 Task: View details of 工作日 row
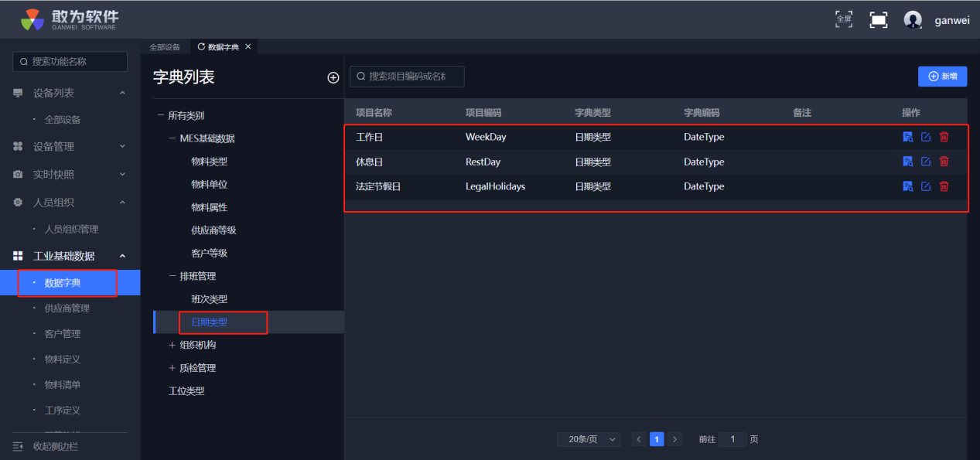pos(908,137)
